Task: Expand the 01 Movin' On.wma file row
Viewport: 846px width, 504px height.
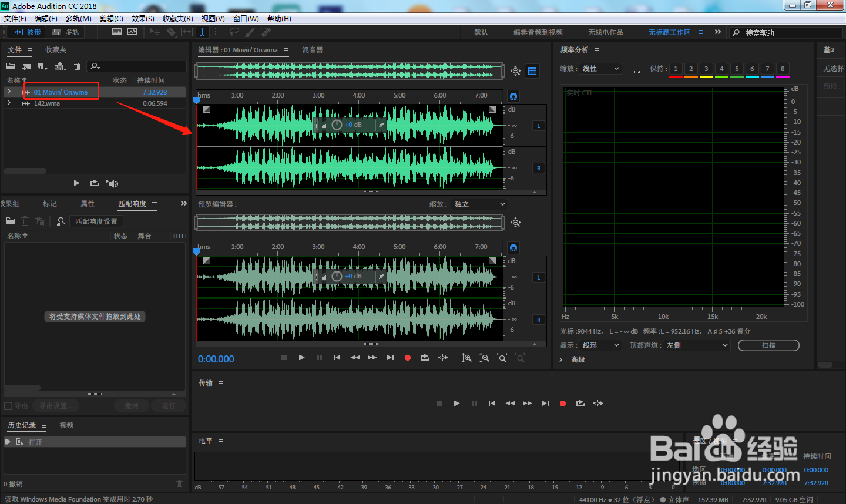Action: click(x=9, y=92)
